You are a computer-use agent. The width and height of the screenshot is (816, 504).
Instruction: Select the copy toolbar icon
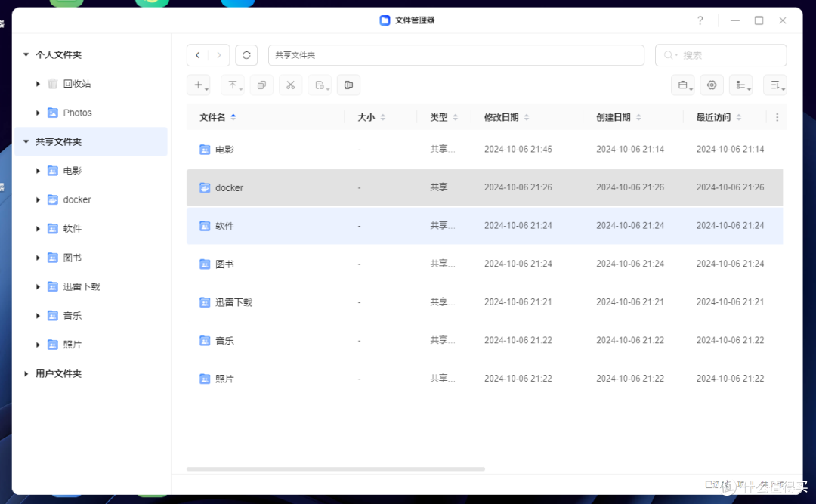[x=261, y=85]
